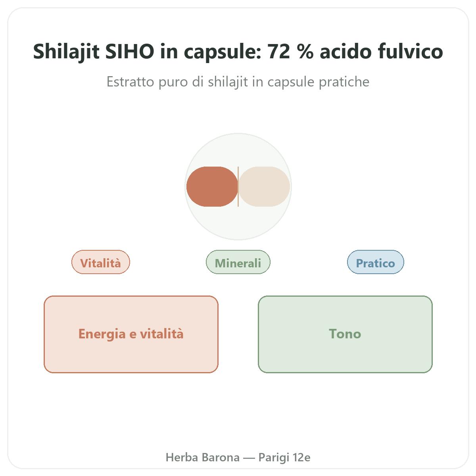This screenshot has height=476, width=476.
Task: Click the word 'Shilajit' in the title
Action: pyautogui.click(x=66, y=52)
